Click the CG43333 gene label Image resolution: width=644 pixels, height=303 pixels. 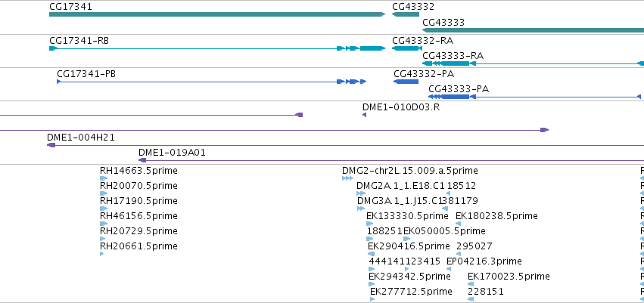pos(443,22)
